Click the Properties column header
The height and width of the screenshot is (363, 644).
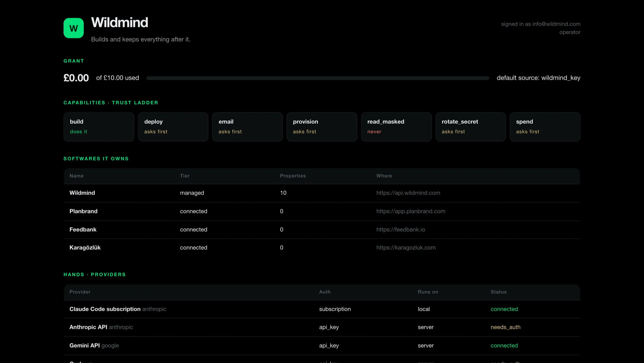point(293,176)
